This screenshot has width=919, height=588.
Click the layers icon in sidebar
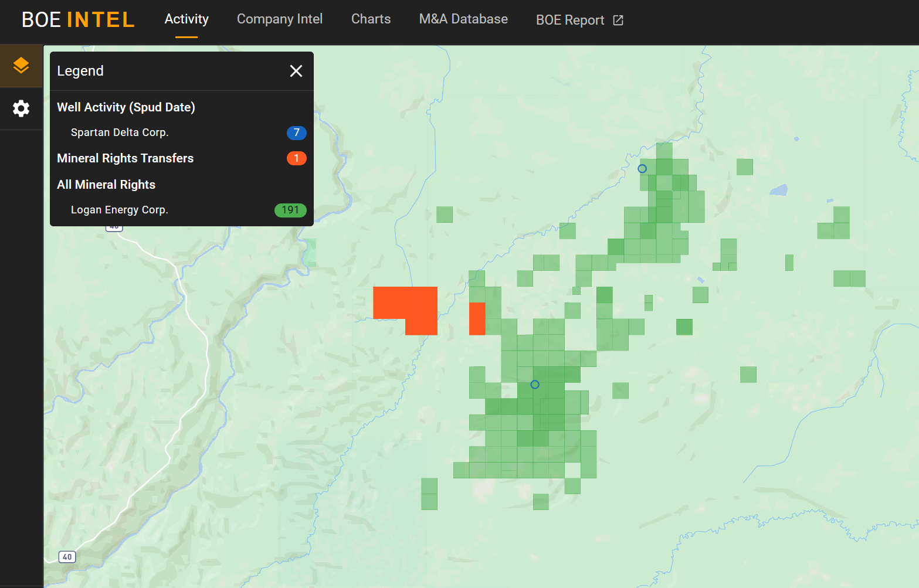21,65
